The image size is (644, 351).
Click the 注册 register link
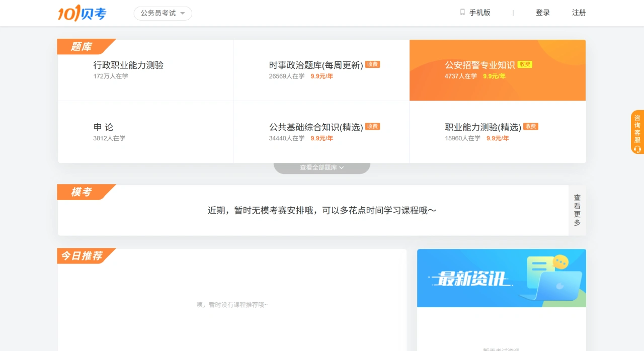(579, 13)
